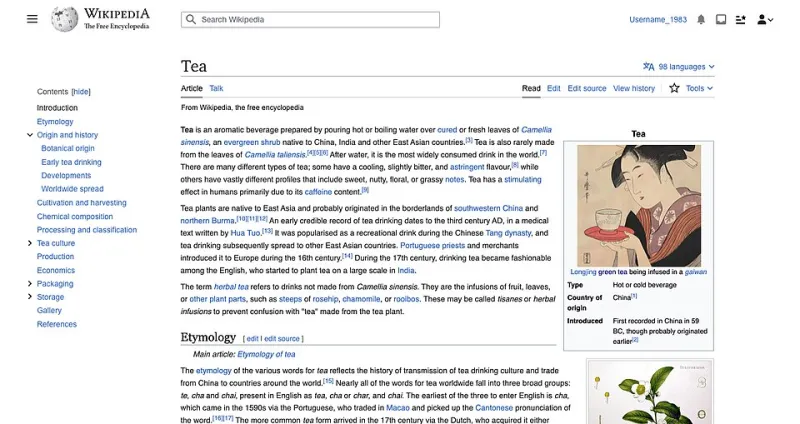Go to Early tea drinking subsection
The width and height of the screenshot is (800, 424).
[71, 162]
